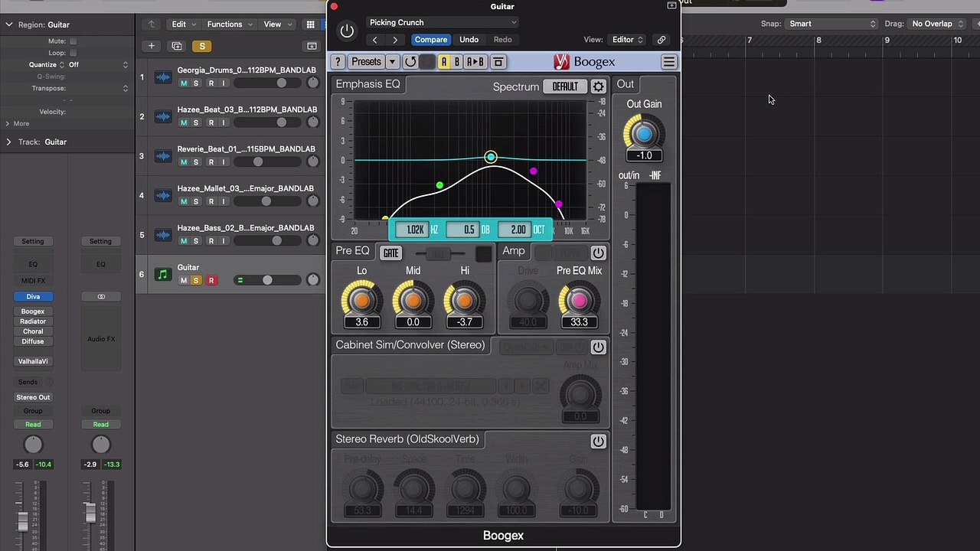Click the Boogex plugin slot in channel strip
Screen dimensions: 980x551
[33, 311]
